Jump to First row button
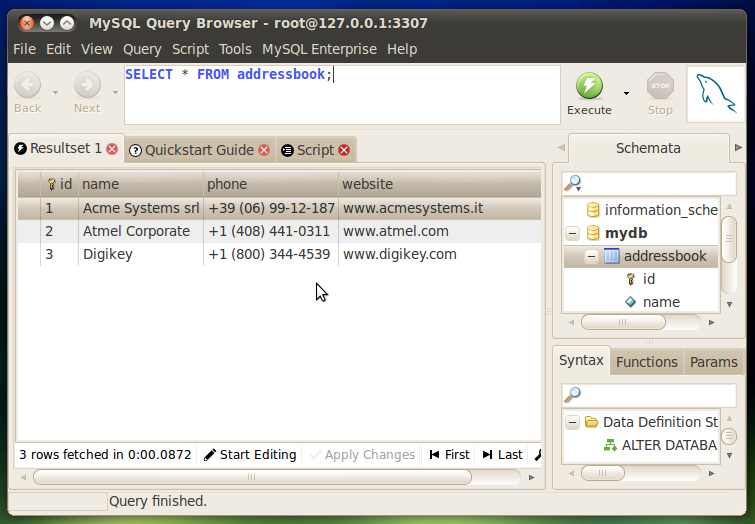This screenshot has height=524, width=755. (x=449, y=455)
